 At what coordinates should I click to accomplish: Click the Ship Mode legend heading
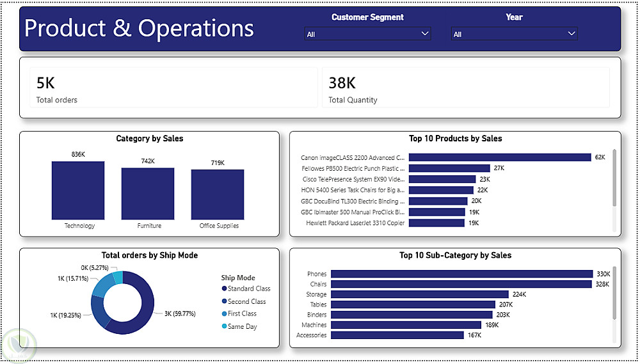[238, 278]
